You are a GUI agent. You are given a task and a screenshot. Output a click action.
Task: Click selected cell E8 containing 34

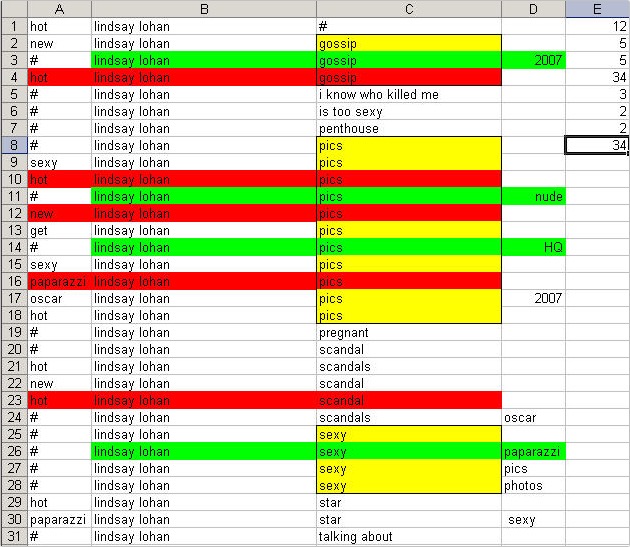point(597,145)
